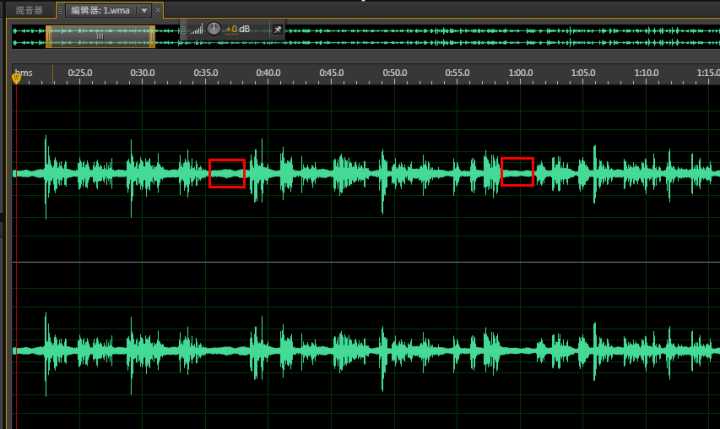
Task: Click ruler at 0:30.0
Action: 142,73
